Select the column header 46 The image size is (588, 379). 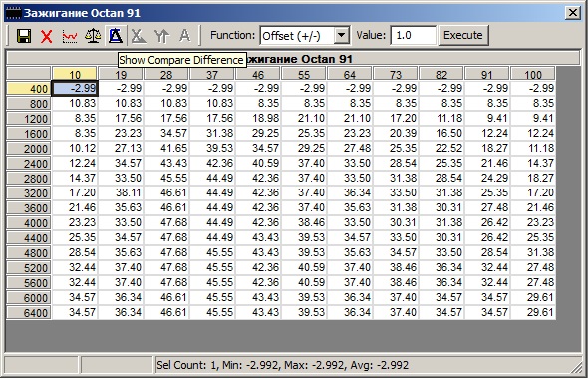(x=258, y=74)
